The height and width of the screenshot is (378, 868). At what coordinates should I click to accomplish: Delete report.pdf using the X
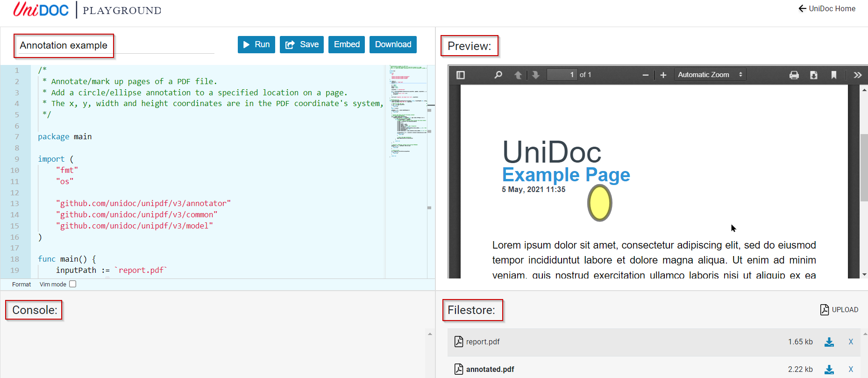pyautogui.click(x=851, y=342)
